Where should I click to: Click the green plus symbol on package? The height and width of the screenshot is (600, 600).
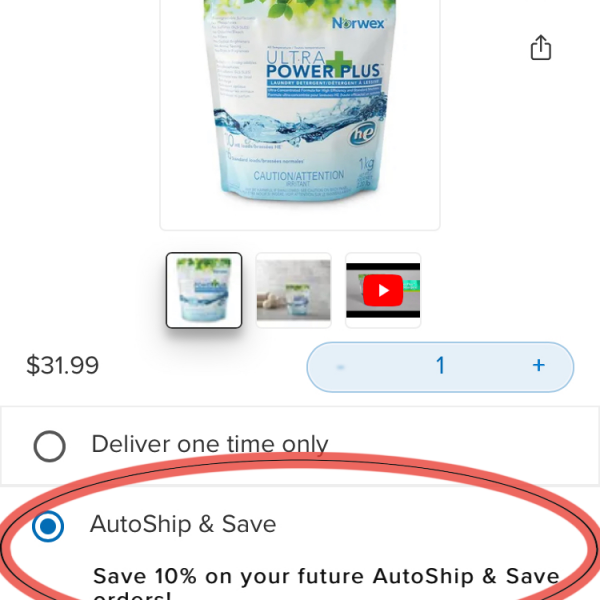pyautogui.click(x=338, y=64)
